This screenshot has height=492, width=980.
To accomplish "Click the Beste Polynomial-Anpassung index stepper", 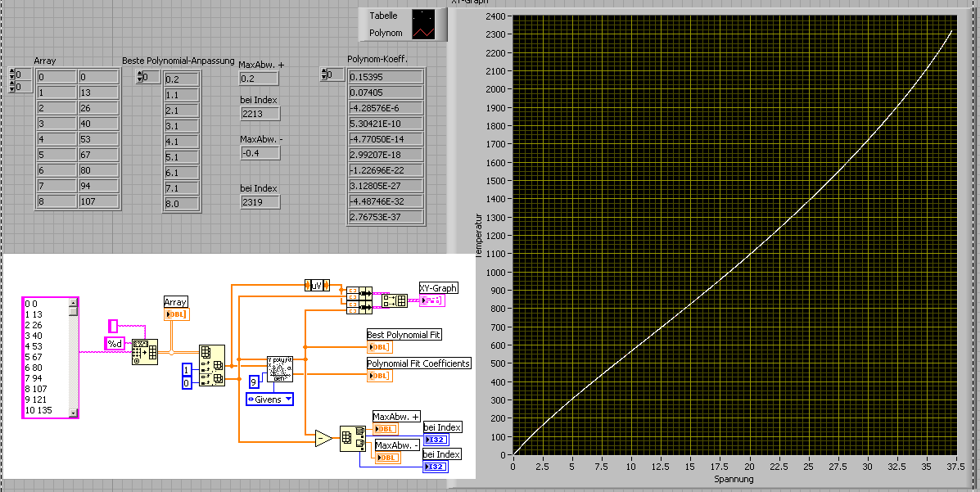I will (139, 77).
